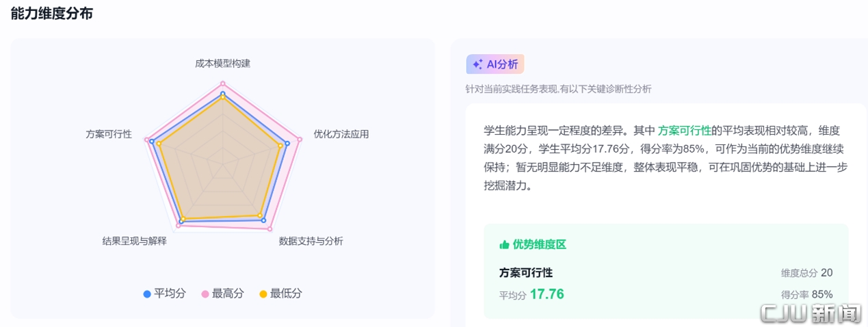Select the 数据支持与分析 radar axis label

[x=311, y=241]
